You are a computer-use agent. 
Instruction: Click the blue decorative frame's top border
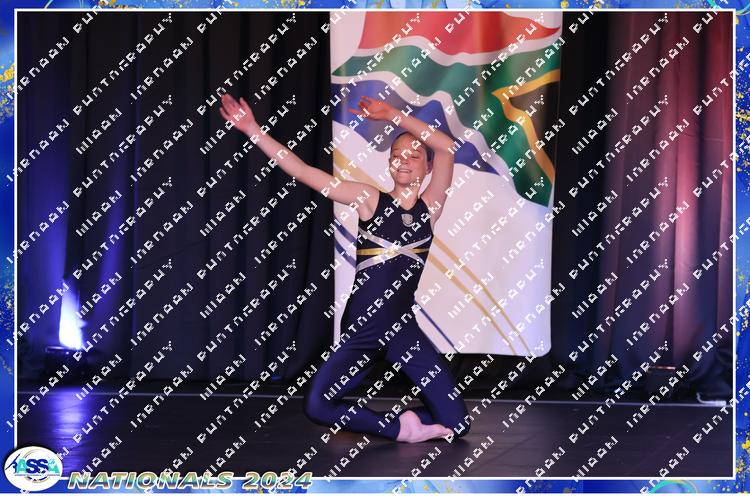click(x=375, y=5)
